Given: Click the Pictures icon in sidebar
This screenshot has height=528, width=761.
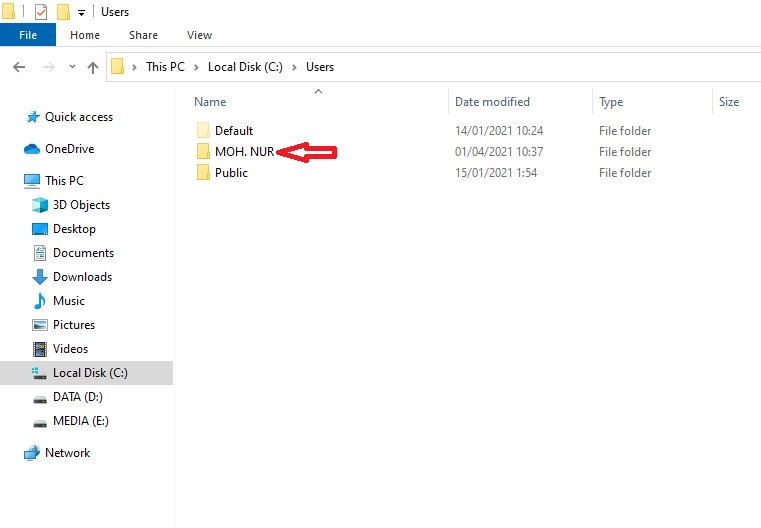Looking at the screenshot, I should click(x=40, y=325).
